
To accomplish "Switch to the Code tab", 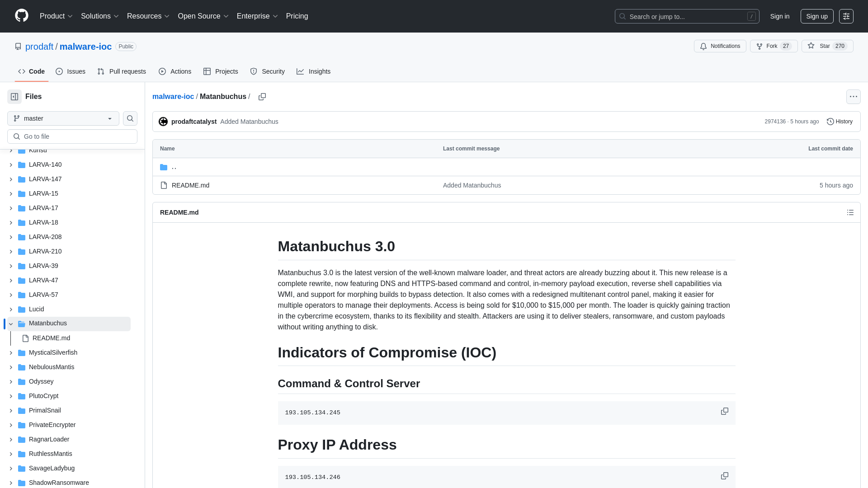I will tap(32, 71).
